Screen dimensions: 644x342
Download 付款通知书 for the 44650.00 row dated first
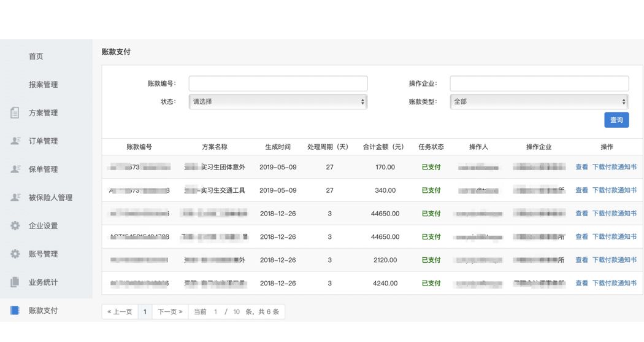(614, 214)
